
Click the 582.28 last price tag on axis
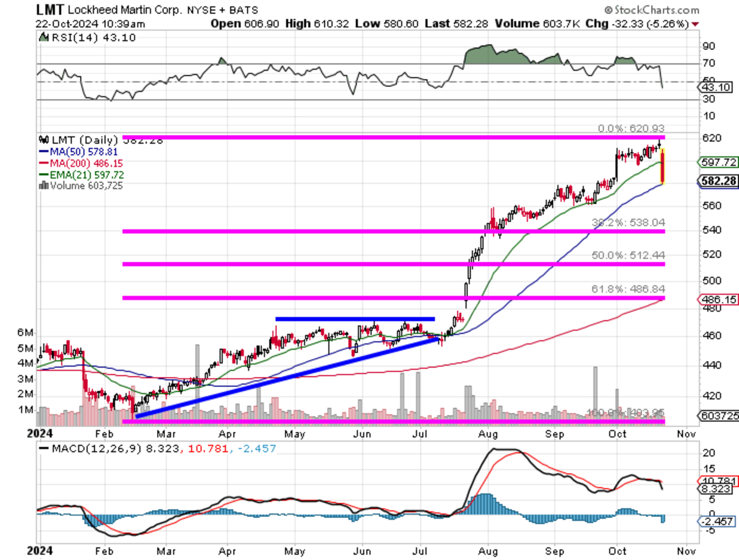tap(718, 181)
